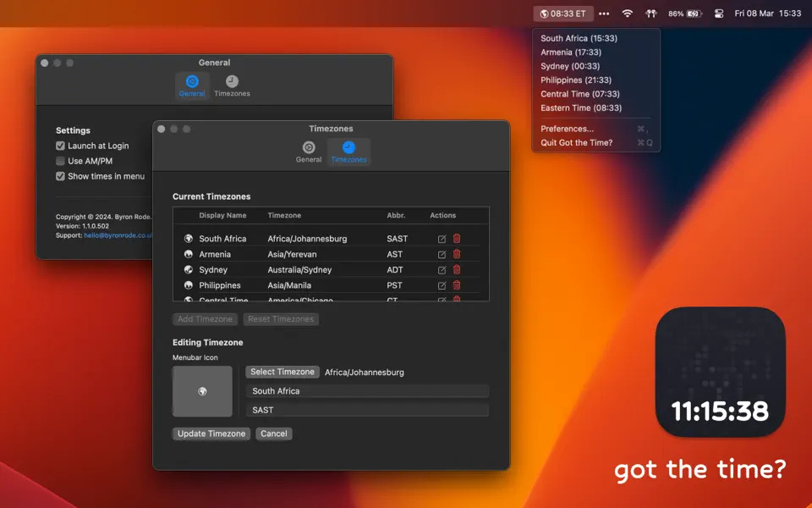Click the Australia/Sydney table cell
The height and width of the screenshot is (508, 812).
pos(299,270)
